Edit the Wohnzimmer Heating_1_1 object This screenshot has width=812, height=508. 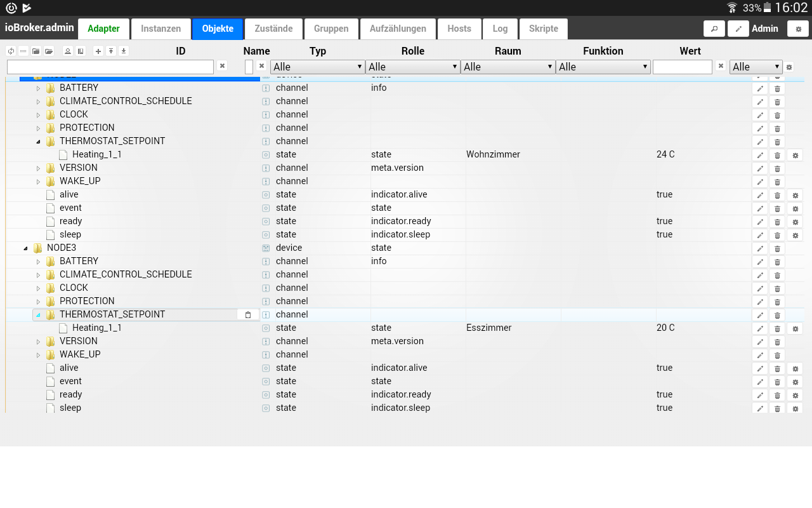[x=760, y=155]
